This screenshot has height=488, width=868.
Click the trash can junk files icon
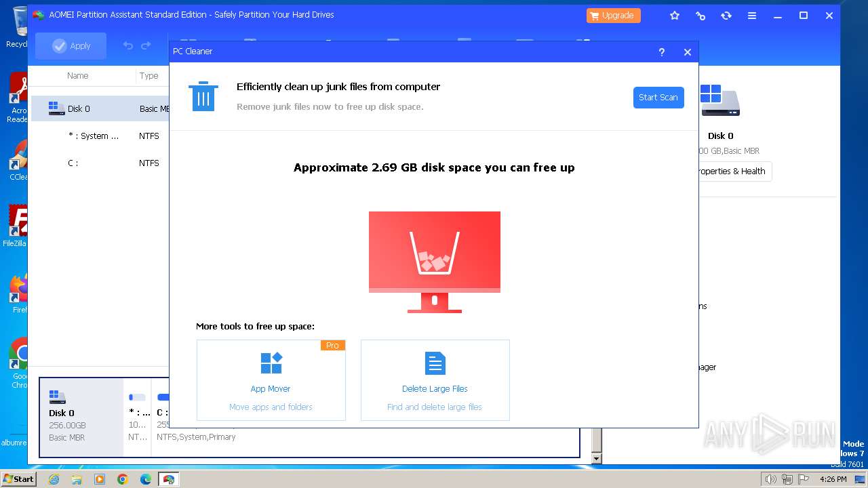203,96
